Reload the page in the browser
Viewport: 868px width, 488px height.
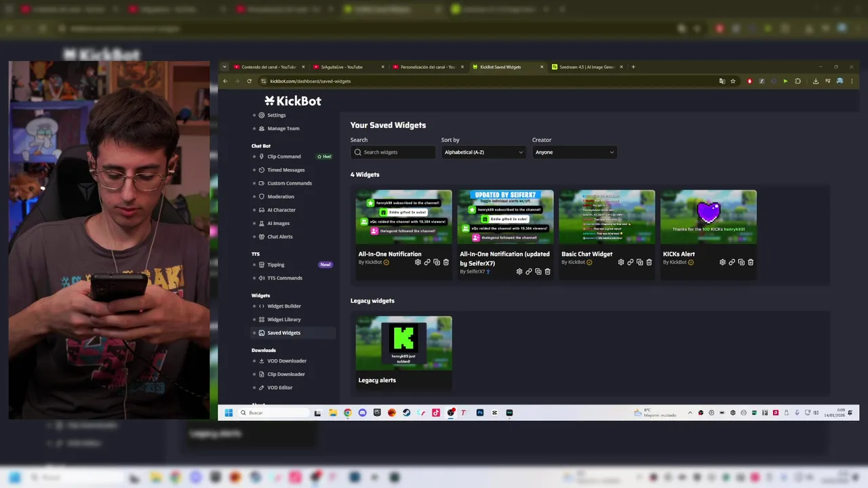249,81
